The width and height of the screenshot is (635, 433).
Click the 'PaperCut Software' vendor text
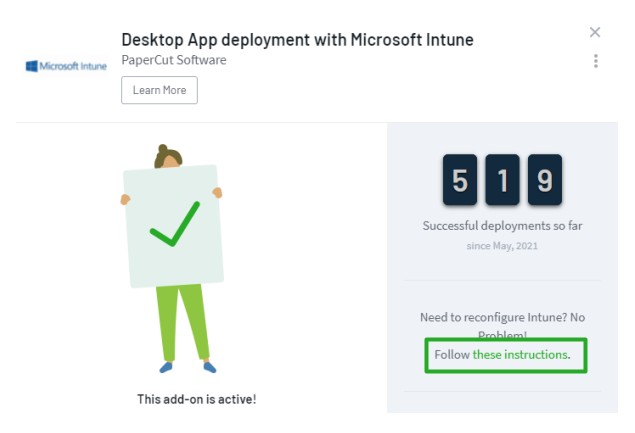pyautogui.click(x=174, y=60)
